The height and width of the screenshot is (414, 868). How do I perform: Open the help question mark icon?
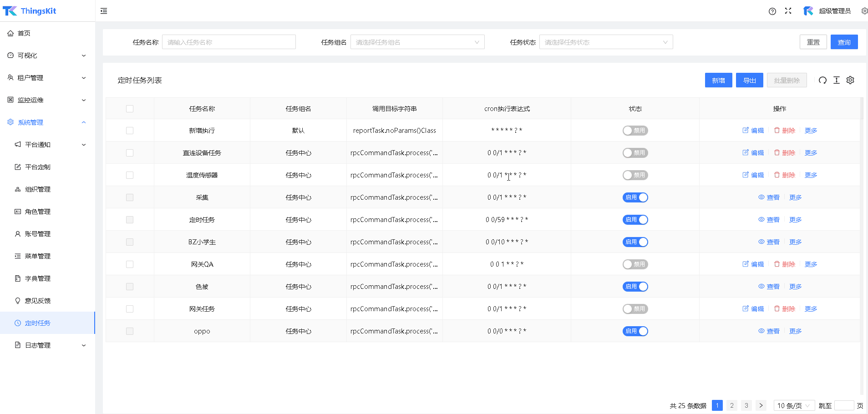coord(772,11)
